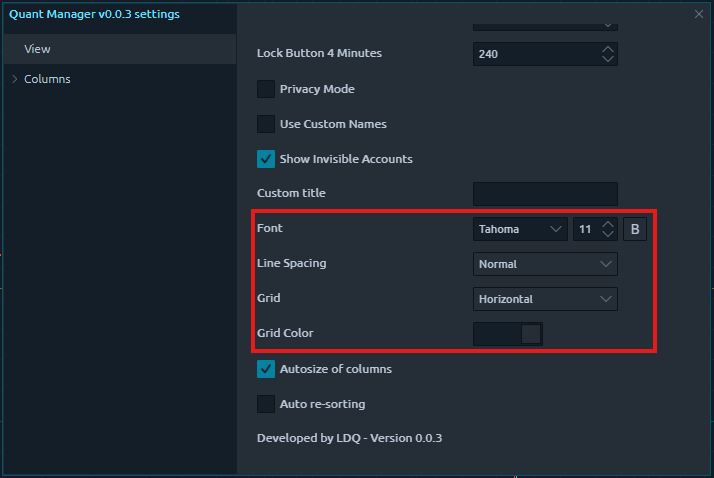Expand the Columns tree item

14,79
